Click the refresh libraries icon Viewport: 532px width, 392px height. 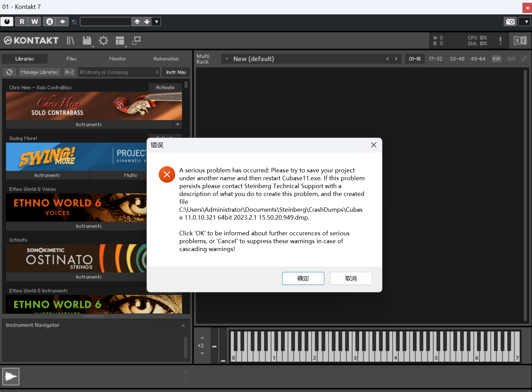click(x=9, y=72)
